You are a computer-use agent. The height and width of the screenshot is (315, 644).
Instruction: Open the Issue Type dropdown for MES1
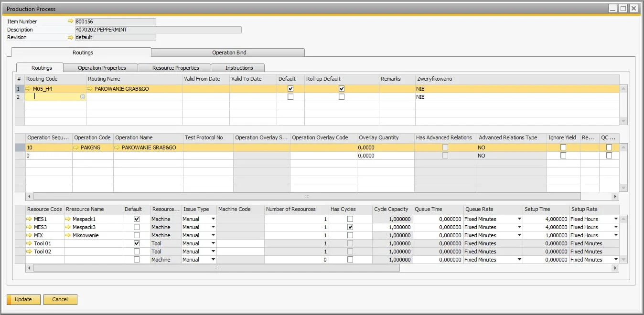(x=213, y=219)
